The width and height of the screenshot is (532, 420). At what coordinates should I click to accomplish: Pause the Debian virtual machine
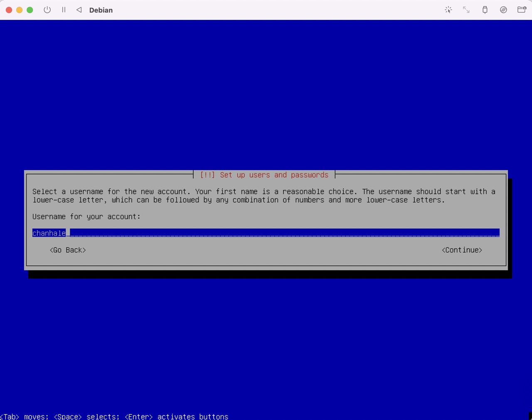(x=64, y=10)
